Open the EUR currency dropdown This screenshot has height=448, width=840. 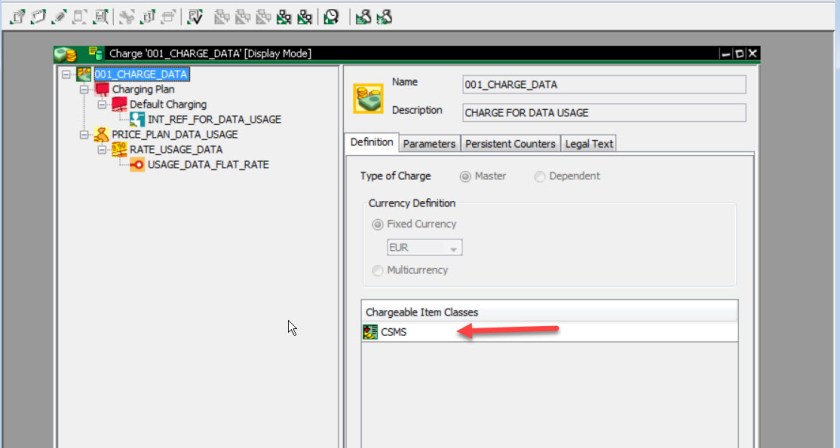pos(424,248)
